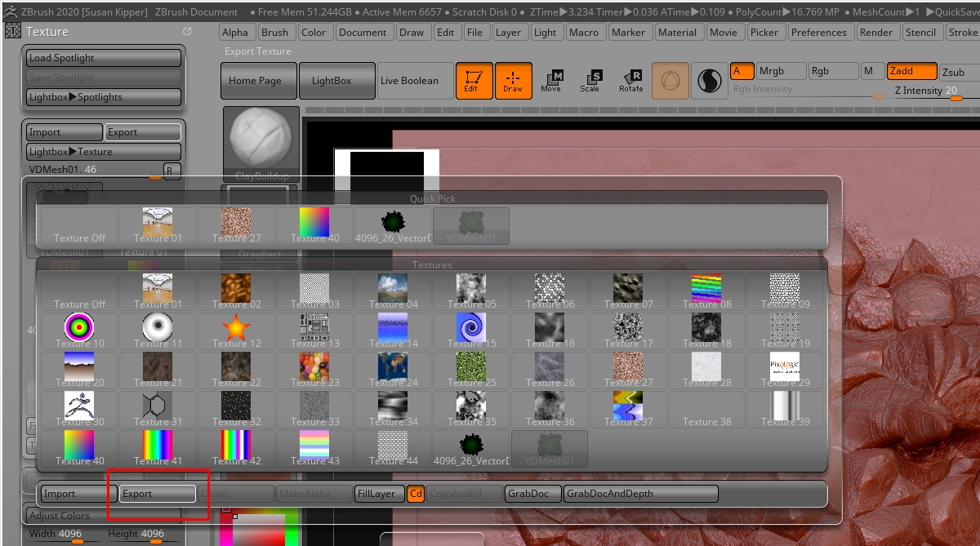
Task: Select Texture Off in Quick Pick
Action: click(79, 225)
